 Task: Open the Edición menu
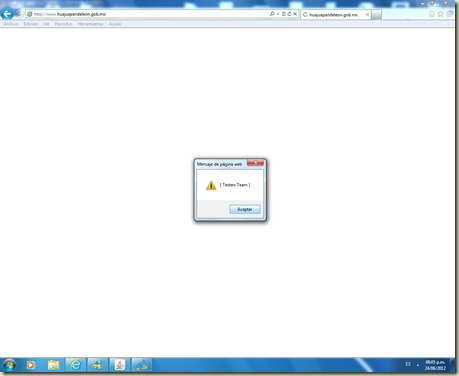31,24
